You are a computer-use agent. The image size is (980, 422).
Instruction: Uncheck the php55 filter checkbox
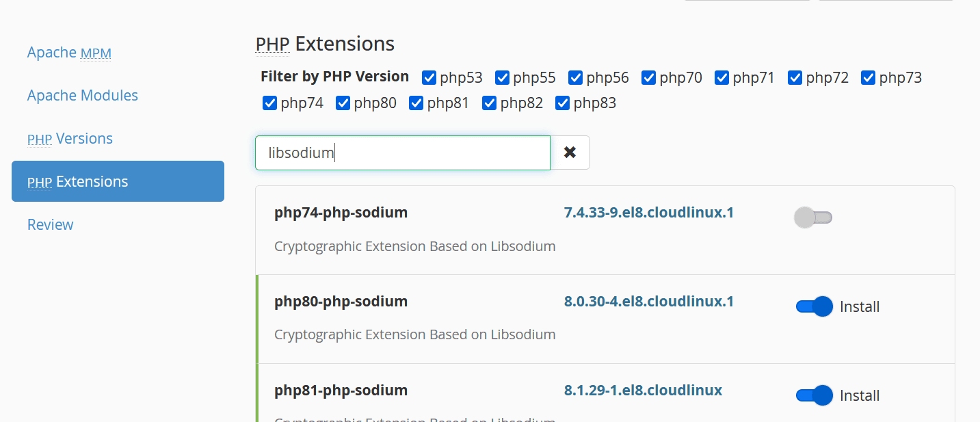click(503, 78)
